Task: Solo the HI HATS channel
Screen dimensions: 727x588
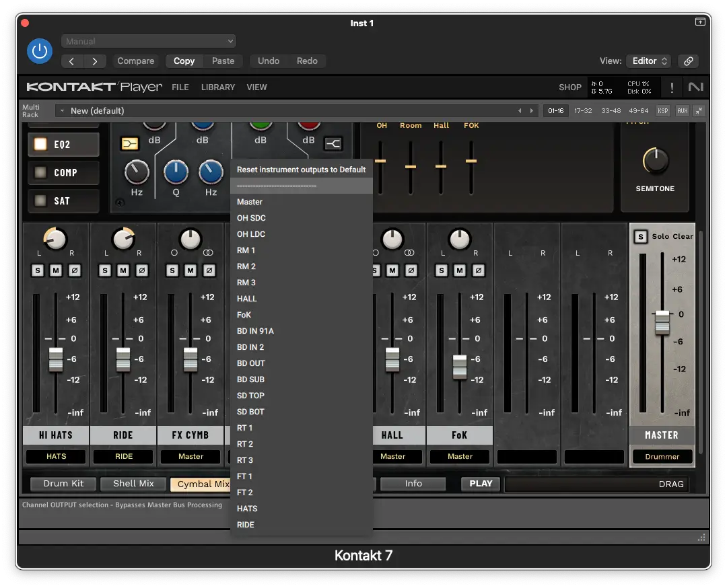Action: [38, 270]
